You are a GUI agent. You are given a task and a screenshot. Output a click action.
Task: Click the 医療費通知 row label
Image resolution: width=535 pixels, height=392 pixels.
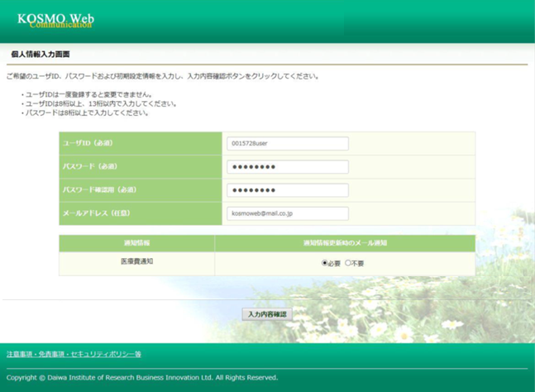pos(136,261)
